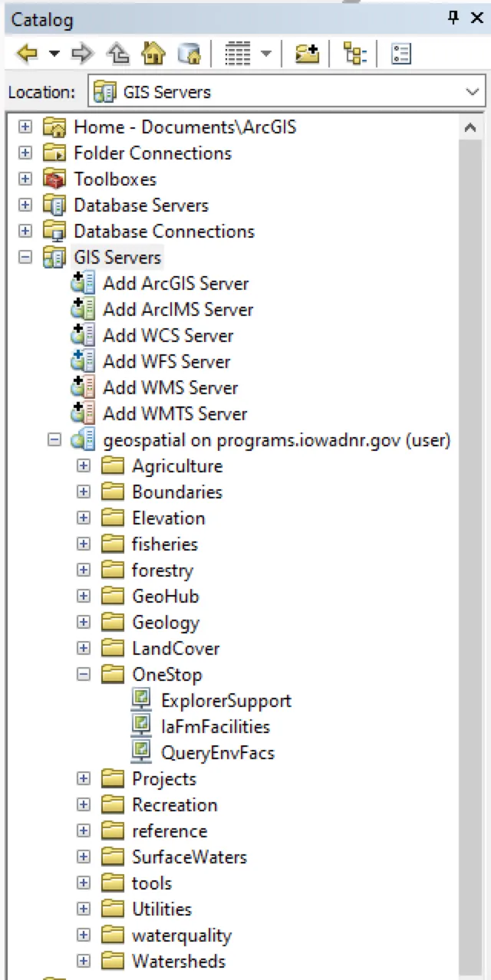Select the forestry folder label
The width and height of the screenshot is (491, 980).
(162, 571)
